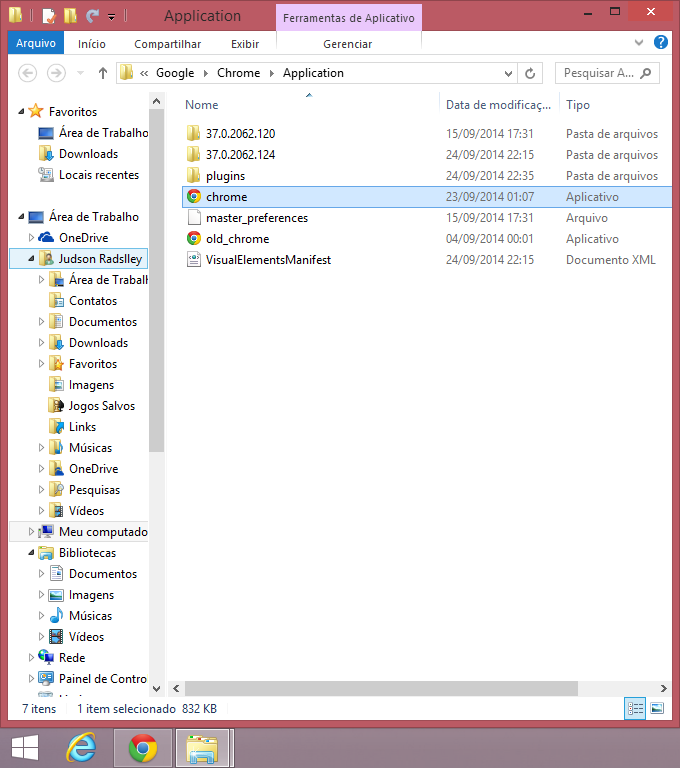Image resolution: width=680 pixels, height=770 pixels.
Task: Click the Up one level arrow
Action: point(103,73)
